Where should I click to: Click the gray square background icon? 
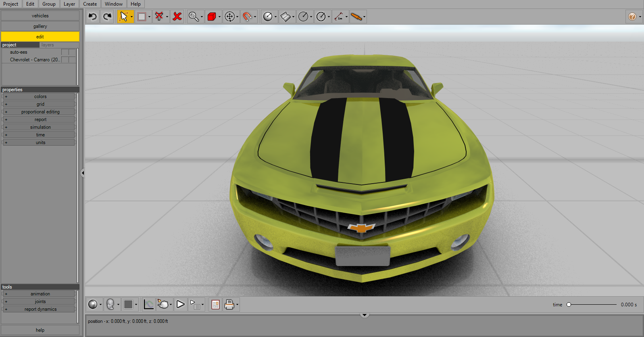pos(128,304)
